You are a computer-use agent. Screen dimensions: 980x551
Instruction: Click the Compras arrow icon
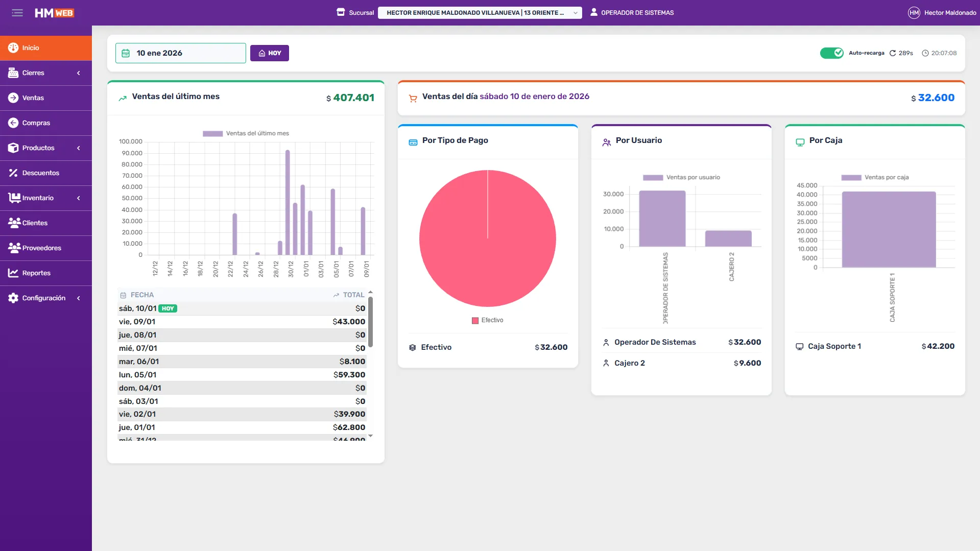click(x=13, y=123)
